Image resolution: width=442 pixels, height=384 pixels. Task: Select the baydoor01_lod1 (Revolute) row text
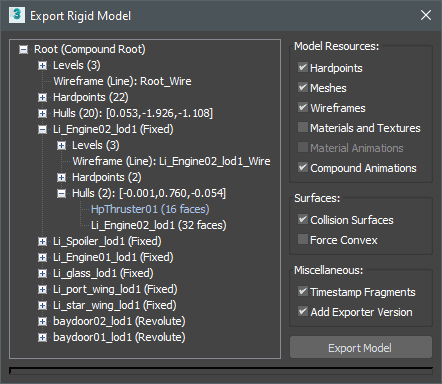point(119,337)
